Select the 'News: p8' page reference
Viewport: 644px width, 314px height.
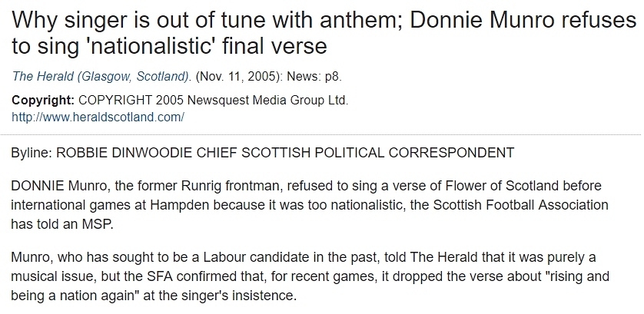(x=313, y=76)
